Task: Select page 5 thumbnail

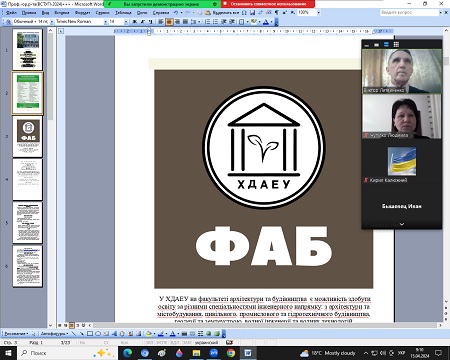Action: [28, 223]
